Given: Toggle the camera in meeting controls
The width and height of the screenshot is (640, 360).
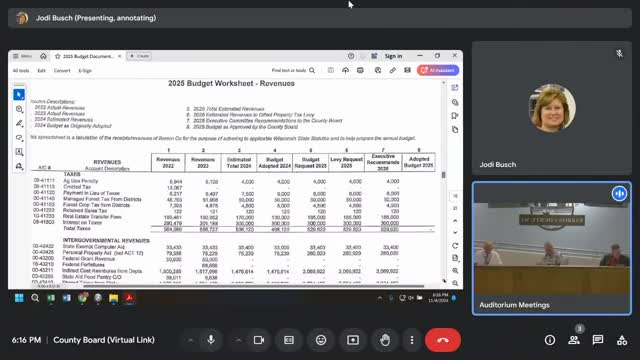Looking at the screenshot, I should pyautogui.click(x=259, y=340).
